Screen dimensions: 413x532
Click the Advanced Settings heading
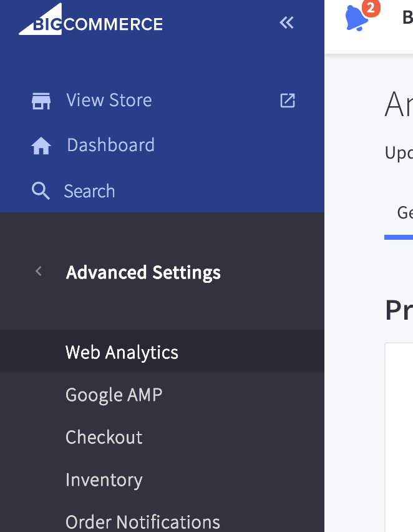point(143,272)
